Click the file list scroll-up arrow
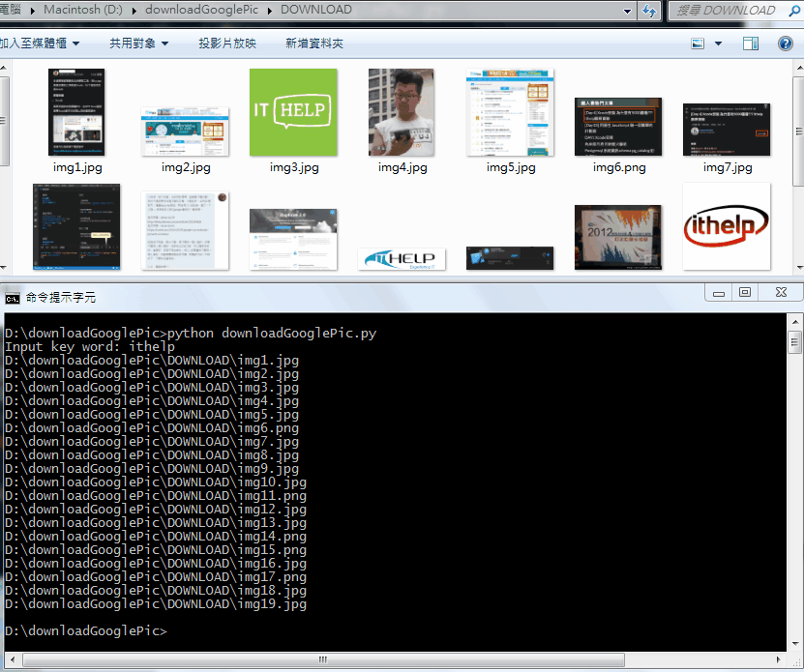The width and height of the screenshot is (804, 672). click(799, 67)
